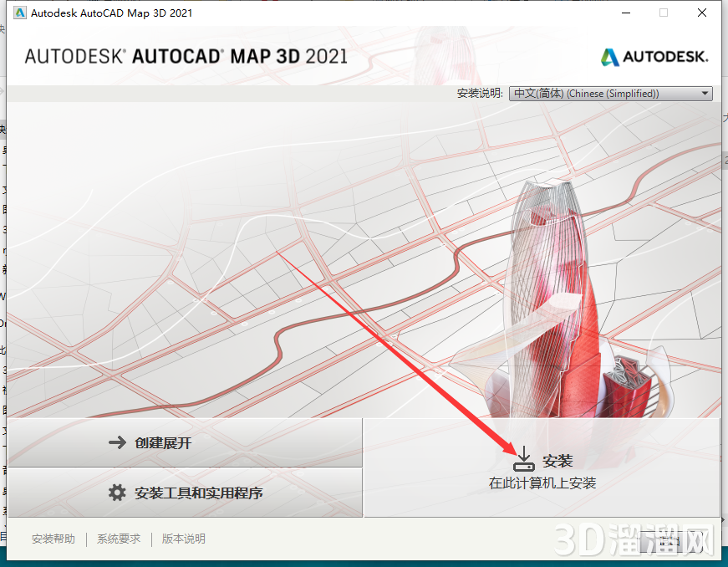Viewport: 728px width, 567px height.
Task: Click the Autodesk AutoCAD Map 3D 2021 title bar text
Action: coord(111,13)
